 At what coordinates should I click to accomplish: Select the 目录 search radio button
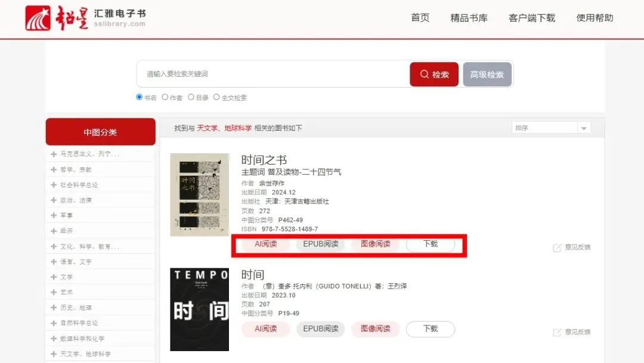(191, 97)
